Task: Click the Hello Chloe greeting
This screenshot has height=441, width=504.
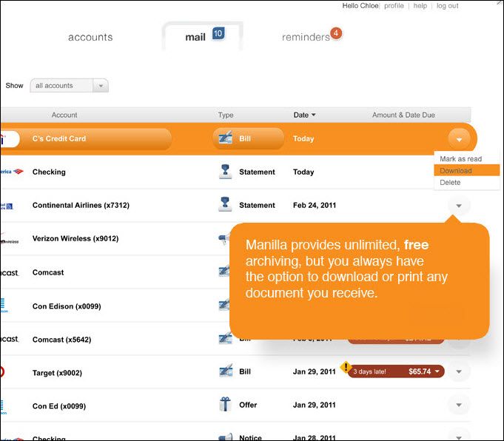Action: tap(360, 6)
